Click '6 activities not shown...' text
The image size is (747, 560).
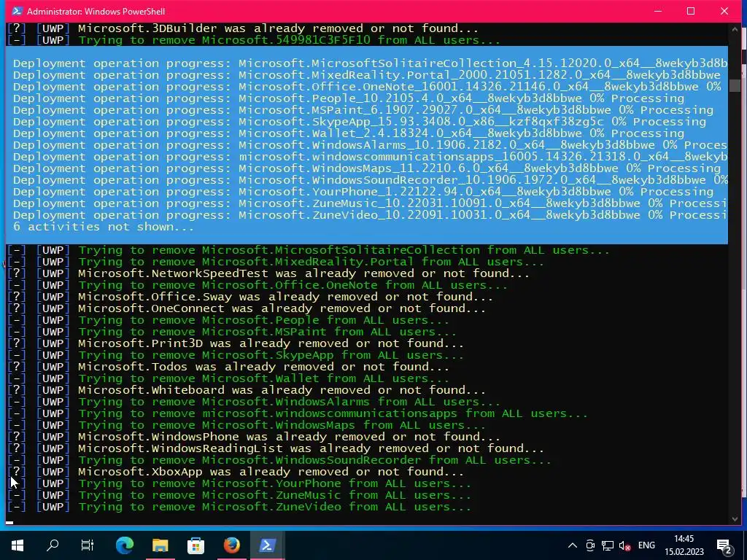[104, 227]
